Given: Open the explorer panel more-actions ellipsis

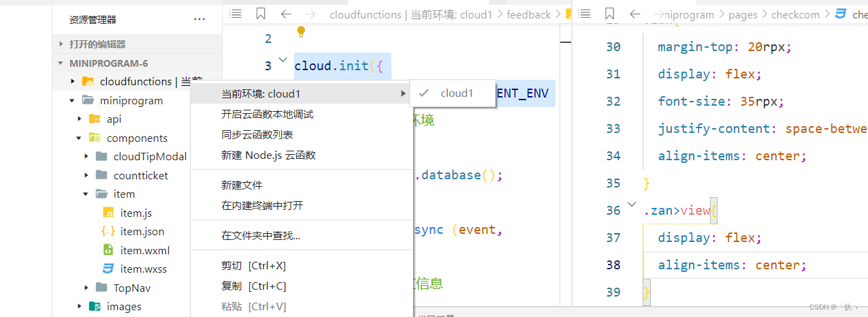Looking at the screenshot, I should coord(199,20).
